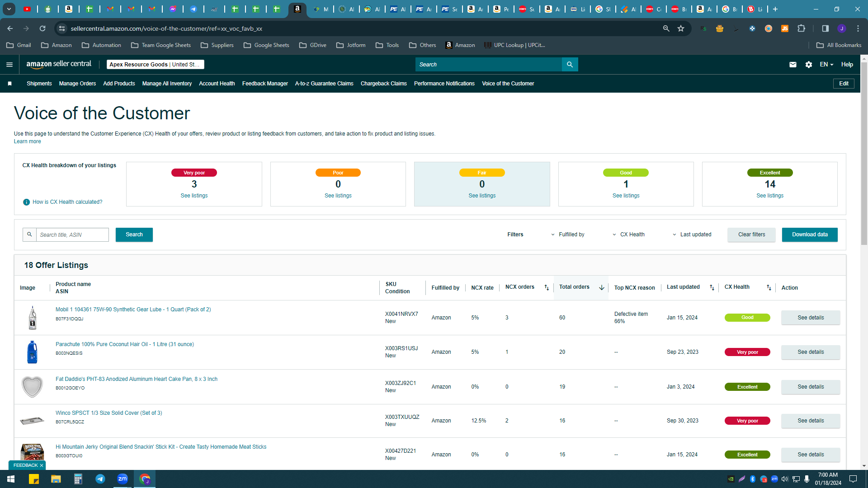See details for Winco SPSCT Solid Cover
Screen dimensions: 868x488
pyautogui.click(x=811, y=421)
